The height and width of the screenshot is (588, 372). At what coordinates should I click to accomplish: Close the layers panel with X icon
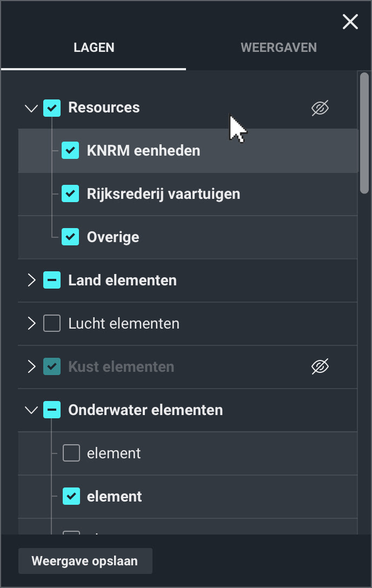click(x=350, y=22)
